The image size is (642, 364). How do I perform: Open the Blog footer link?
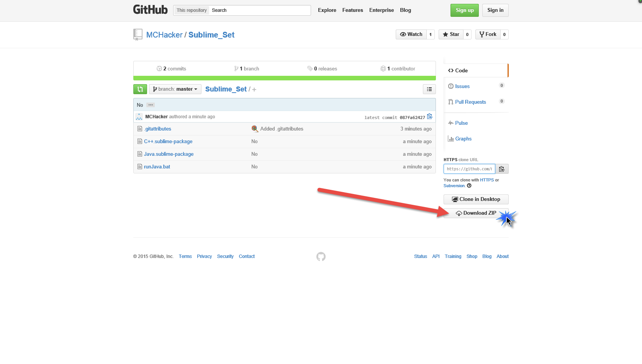[x=487, y=256]
